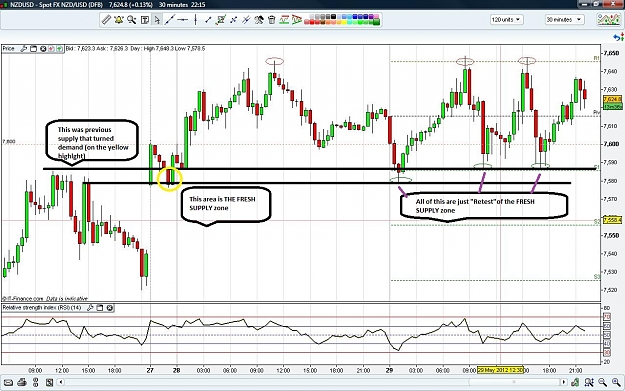Select the blue crossed-lines tool

click(234, 20)
